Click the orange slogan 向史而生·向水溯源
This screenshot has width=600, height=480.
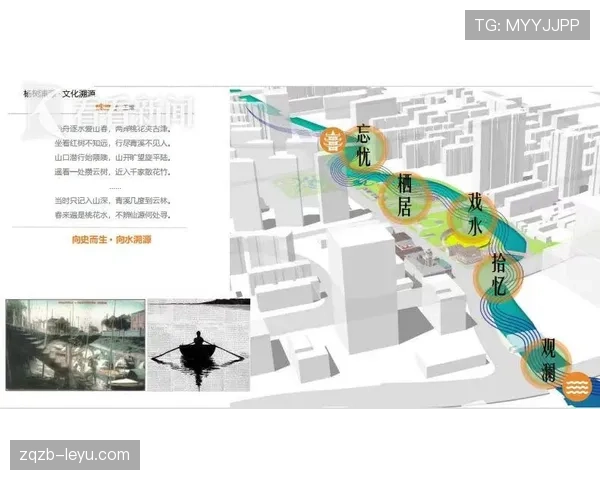coord(112,240)
